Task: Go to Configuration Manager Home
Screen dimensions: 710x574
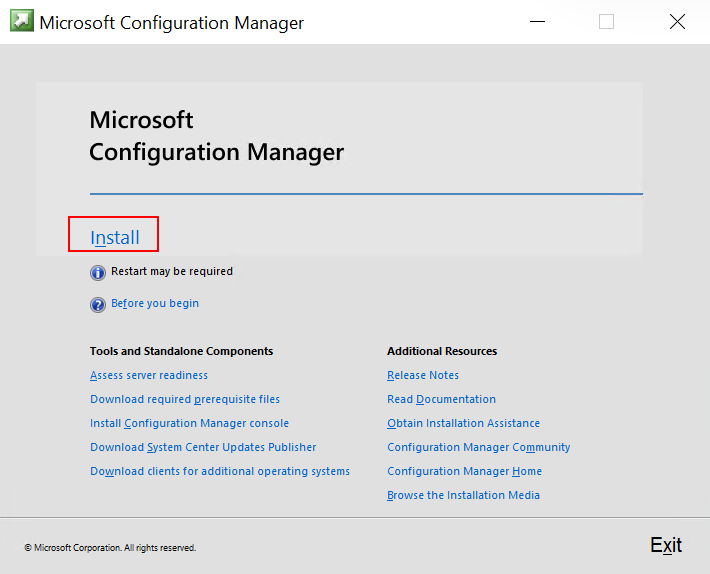Action: (464, 471)
